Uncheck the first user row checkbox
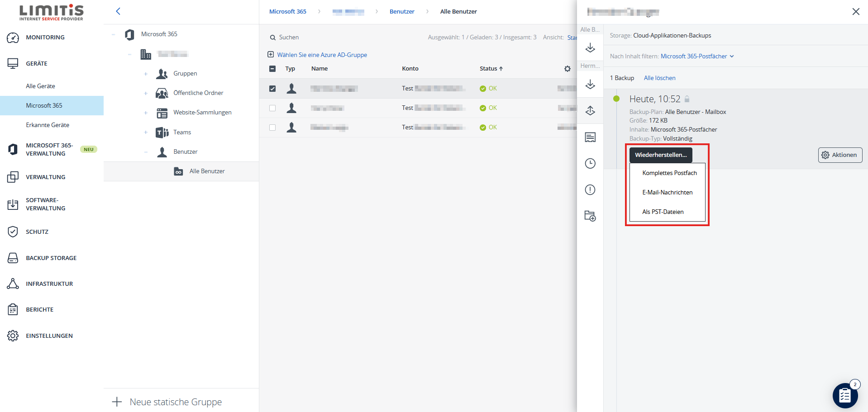868x412 pixels. point(272,89)
